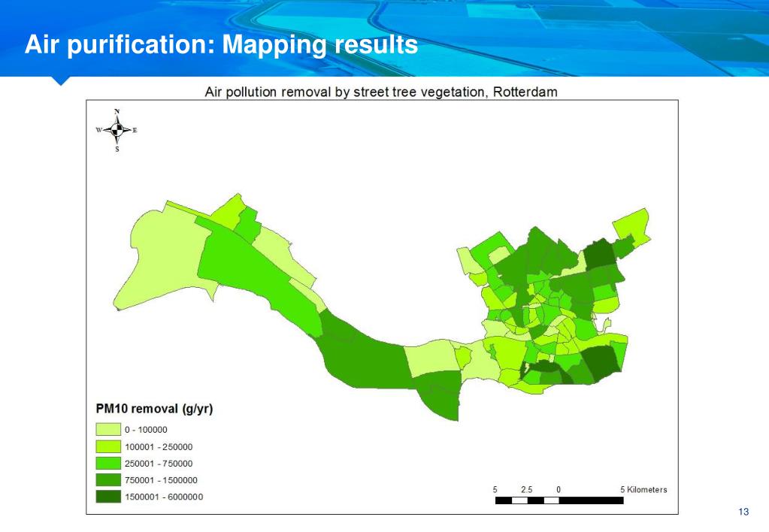Select the 250001 - 750000 legend swatch
The height and width of the screenshot is (532, 769).
(x=108, y=464)
